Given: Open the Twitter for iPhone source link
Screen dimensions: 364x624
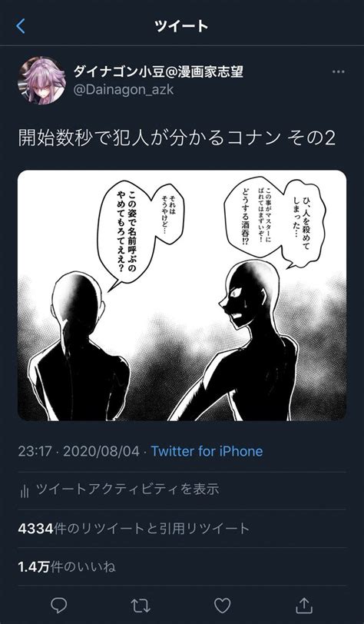Looking at the screenshot, I should tap(207, 451).
